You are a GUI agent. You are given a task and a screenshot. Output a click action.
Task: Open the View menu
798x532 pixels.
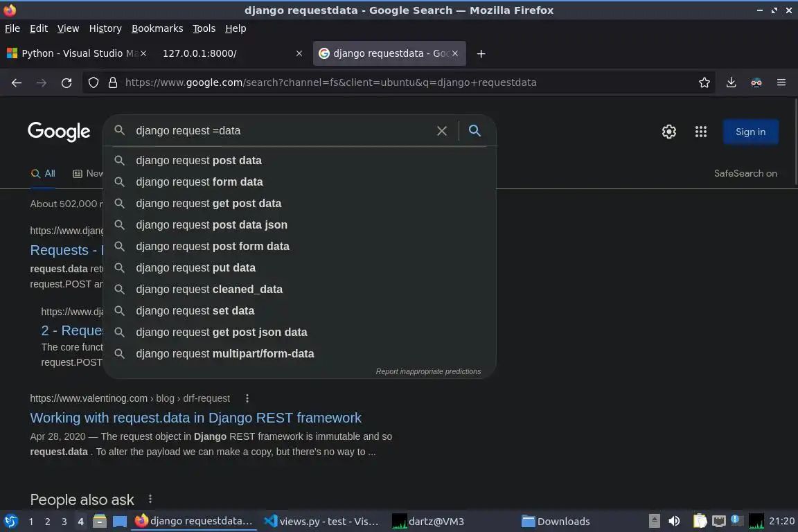click(68, 28)
